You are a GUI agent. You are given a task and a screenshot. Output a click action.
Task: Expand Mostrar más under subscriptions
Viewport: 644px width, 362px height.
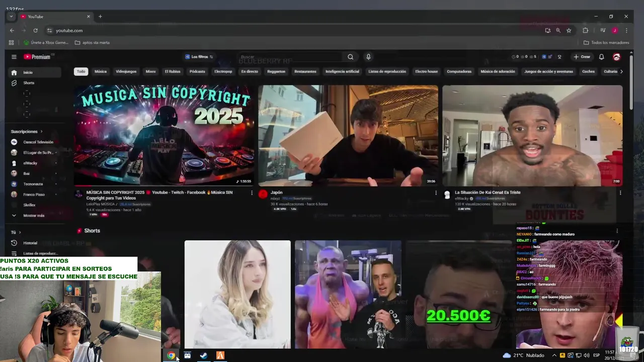pos(33,215)
